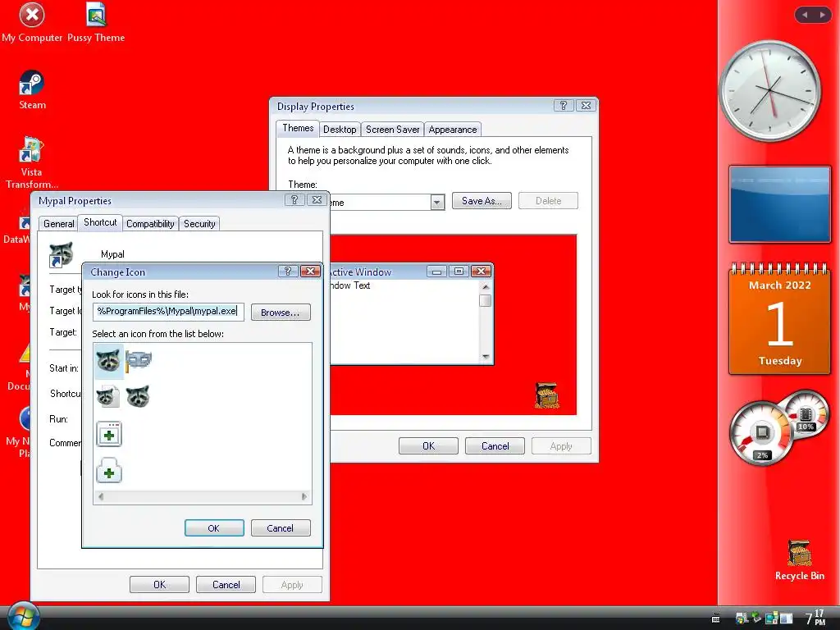
Task: Open the calendar gadget showing March 2022
Action: point(779,319)
